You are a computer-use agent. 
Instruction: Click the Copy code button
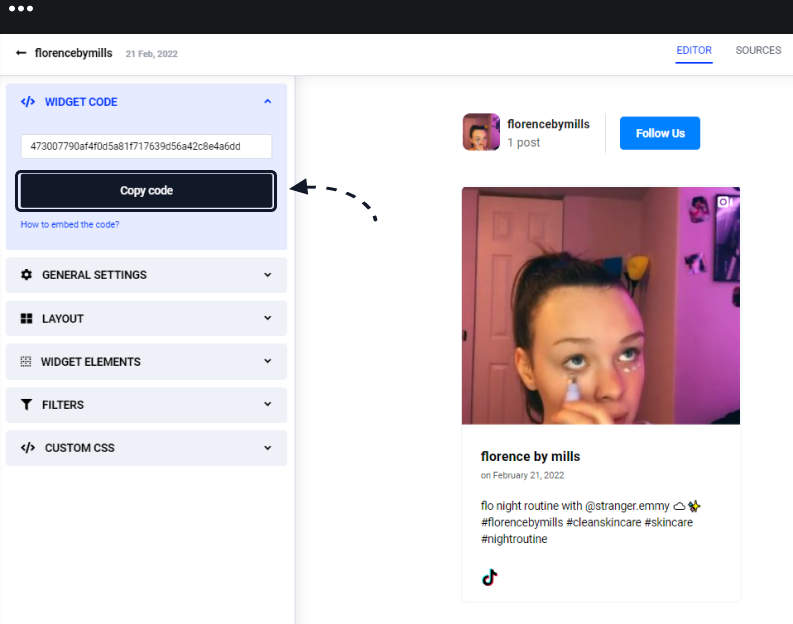pyautogui.click(x=146, y=191)
